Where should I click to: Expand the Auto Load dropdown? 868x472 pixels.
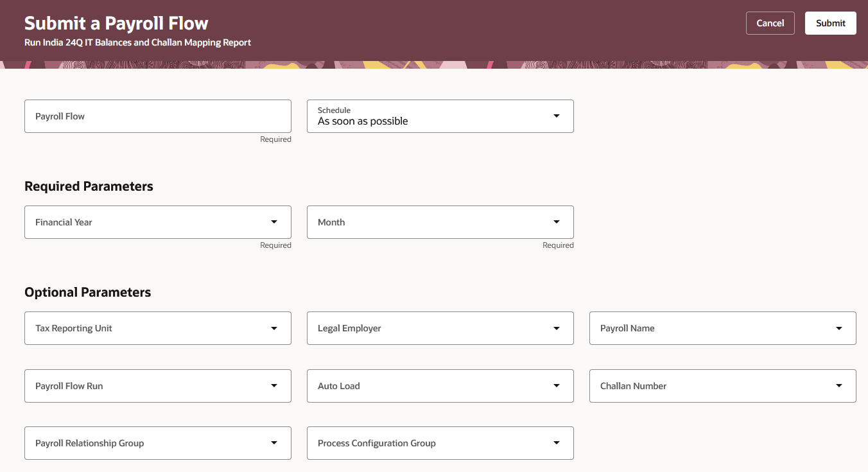440,386
